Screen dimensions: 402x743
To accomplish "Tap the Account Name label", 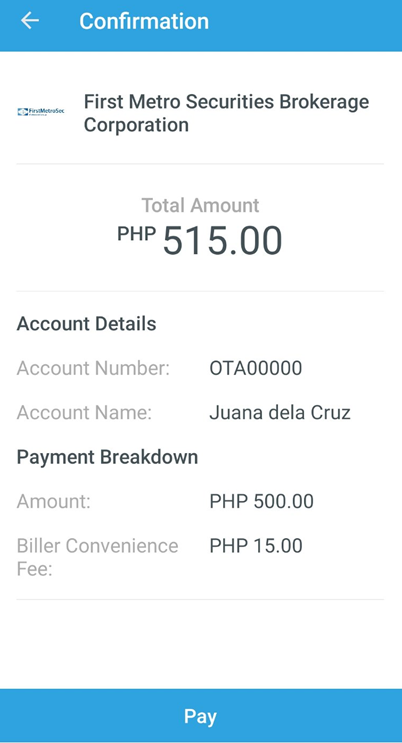I will pos(84,413).
